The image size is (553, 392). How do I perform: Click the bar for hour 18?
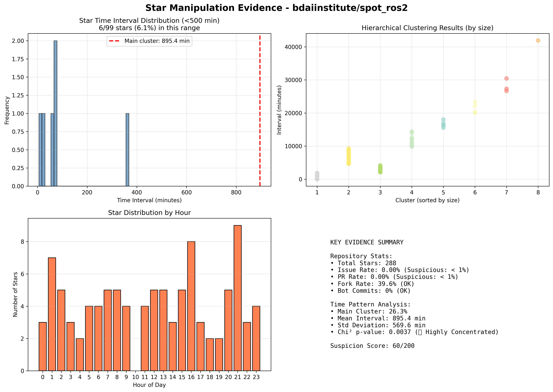[210, 355]
